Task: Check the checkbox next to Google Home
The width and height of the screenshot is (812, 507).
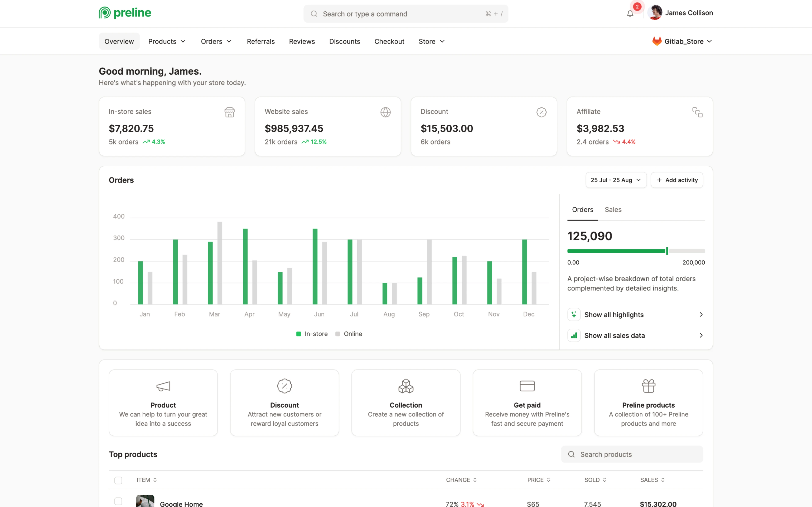Action: point(118,501)
